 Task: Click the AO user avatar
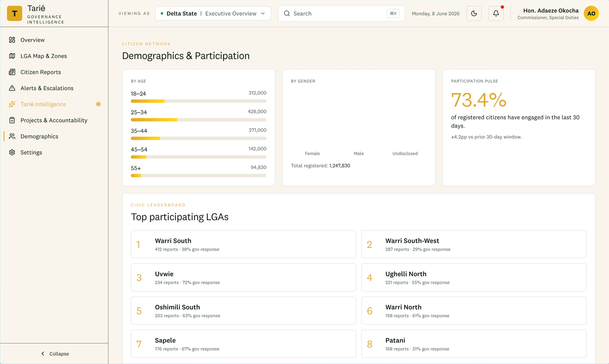tap(591, 13)
